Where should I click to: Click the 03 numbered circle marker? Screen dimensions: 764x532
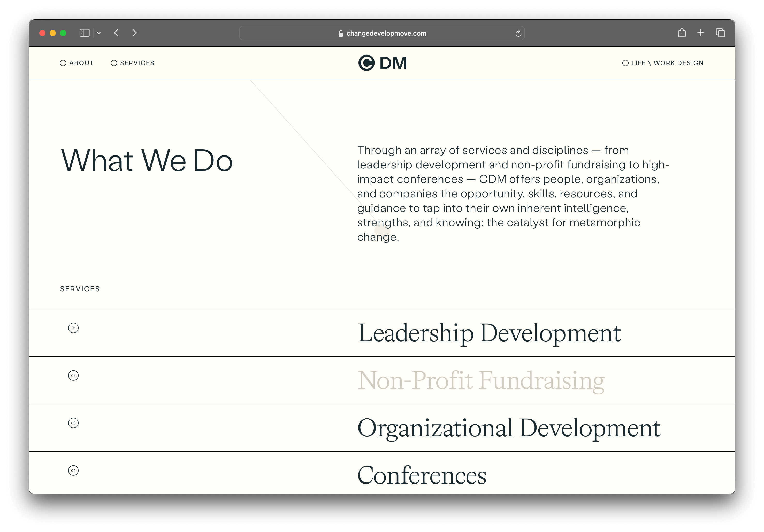click(73, 423)
